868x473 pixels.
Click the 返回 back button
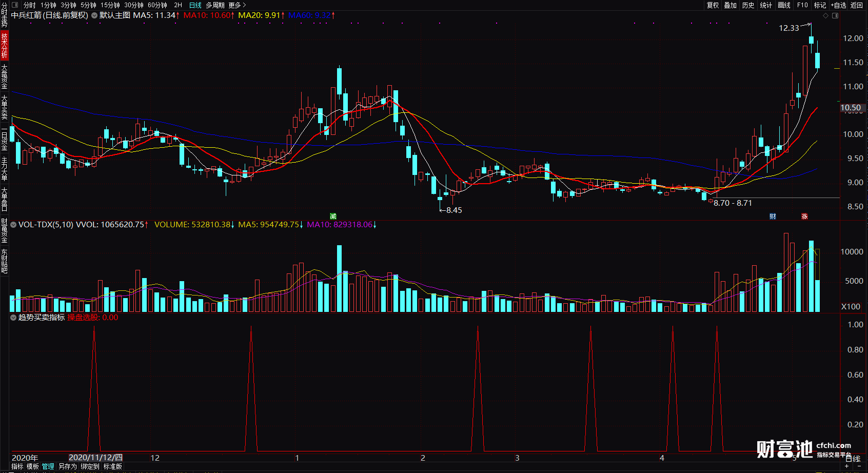[857, 5]
